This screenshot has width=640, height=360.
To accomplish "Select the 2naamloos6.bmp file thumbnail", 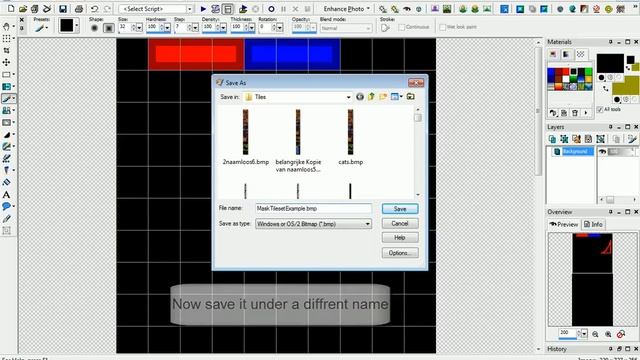I will pos(245,137).
